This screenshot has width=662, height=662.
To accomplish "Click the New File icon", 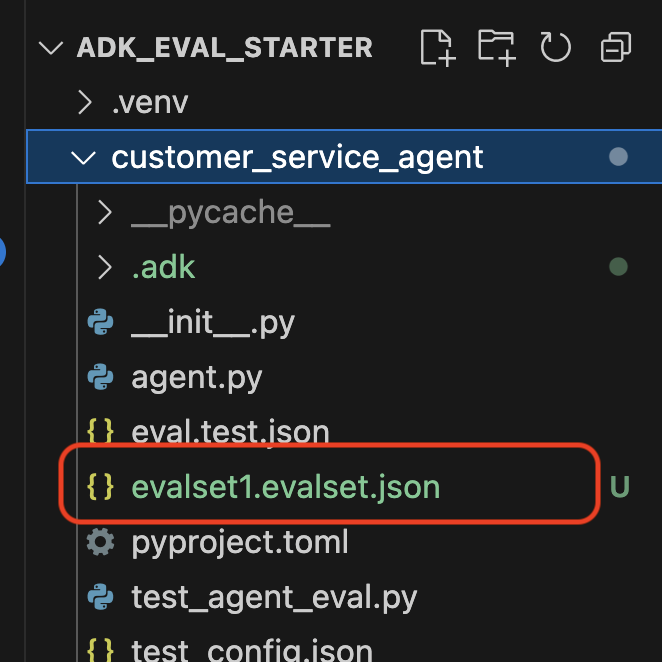I will (437, 47).
